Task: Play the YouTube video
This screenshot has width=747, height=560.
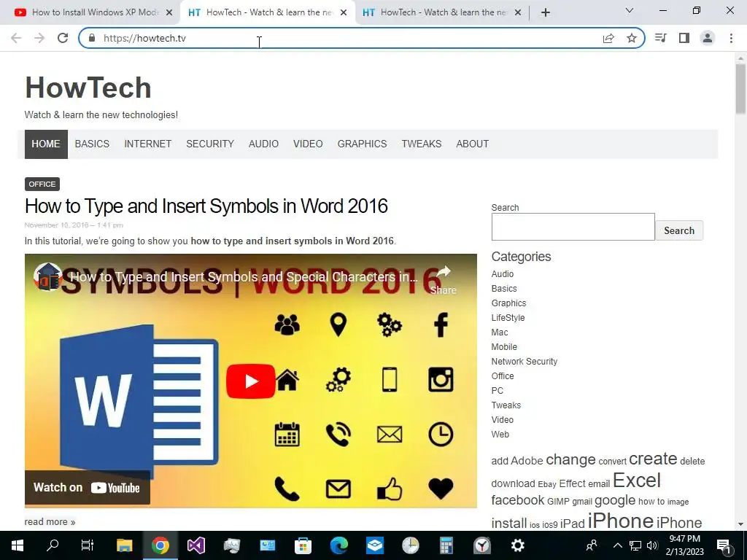Action: [251, 381]
